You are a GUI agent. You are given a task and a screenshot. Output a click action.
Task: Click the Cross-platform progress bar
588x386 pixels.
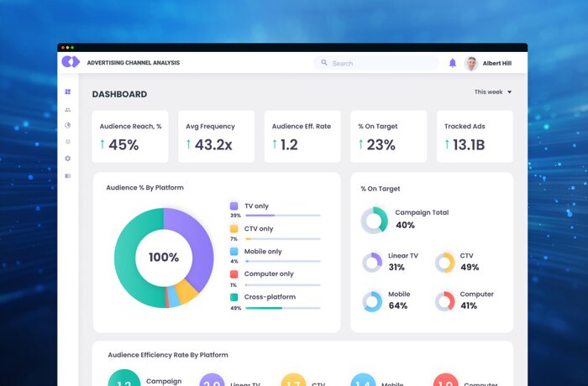click(x=282, y=308)
